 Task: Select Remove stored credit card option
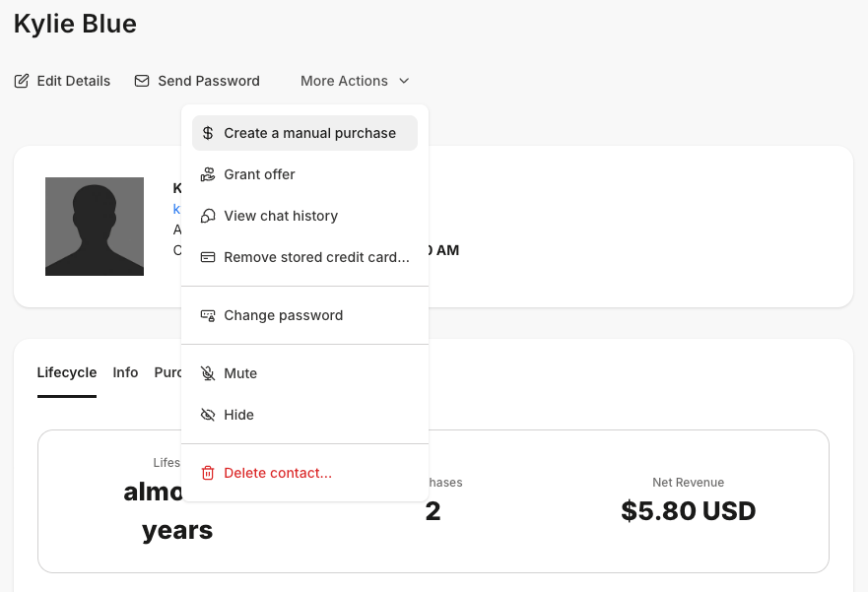point(304,257)
